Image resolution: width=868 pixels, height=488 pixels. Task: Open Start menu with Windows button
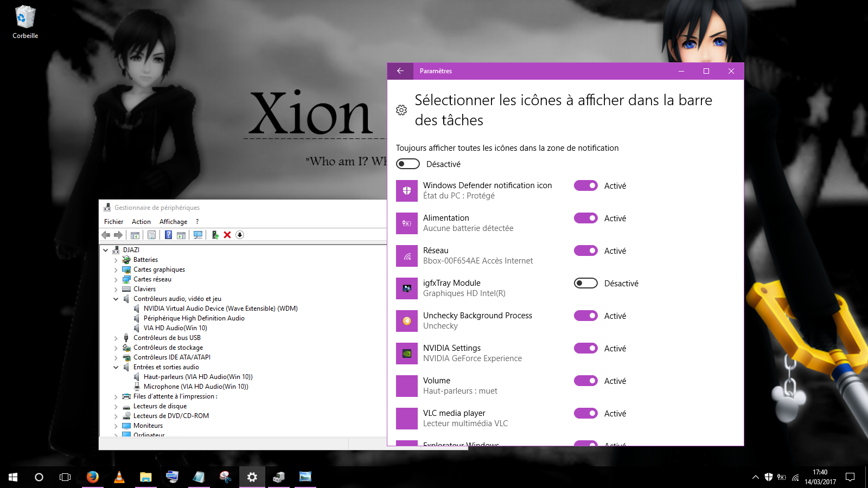pyautogui.click(x=13, y=477)
